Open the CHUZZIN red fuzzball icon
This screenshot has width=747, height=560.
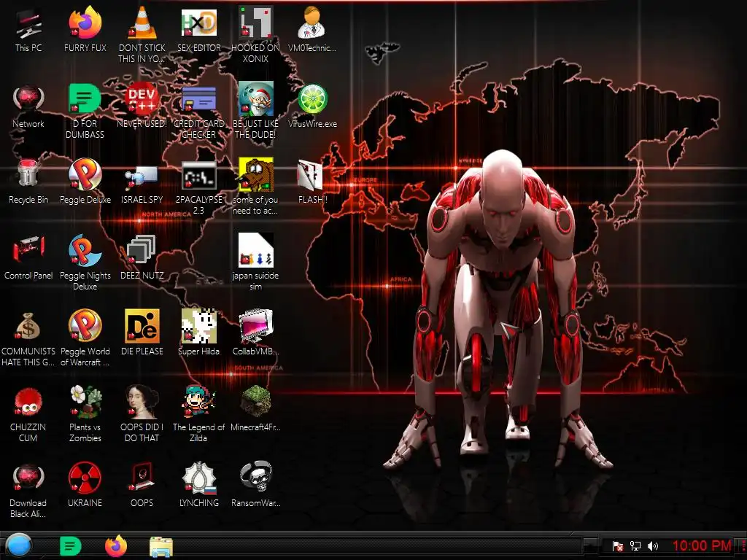click(28, 402)
